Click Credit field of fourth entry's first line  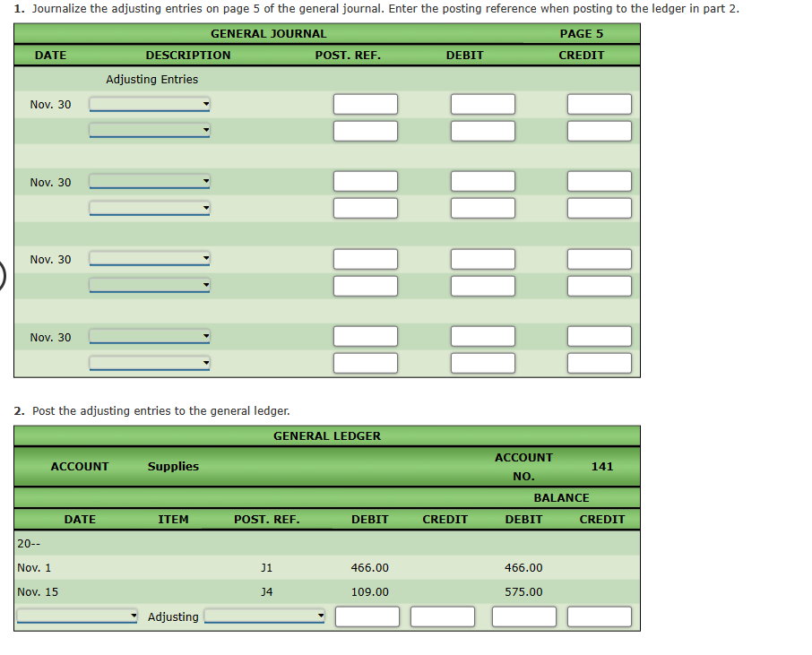point(600,336)
